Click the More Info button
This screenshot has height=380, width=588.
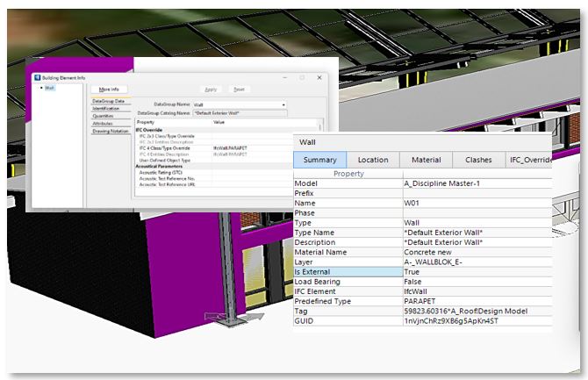point(110,89)
